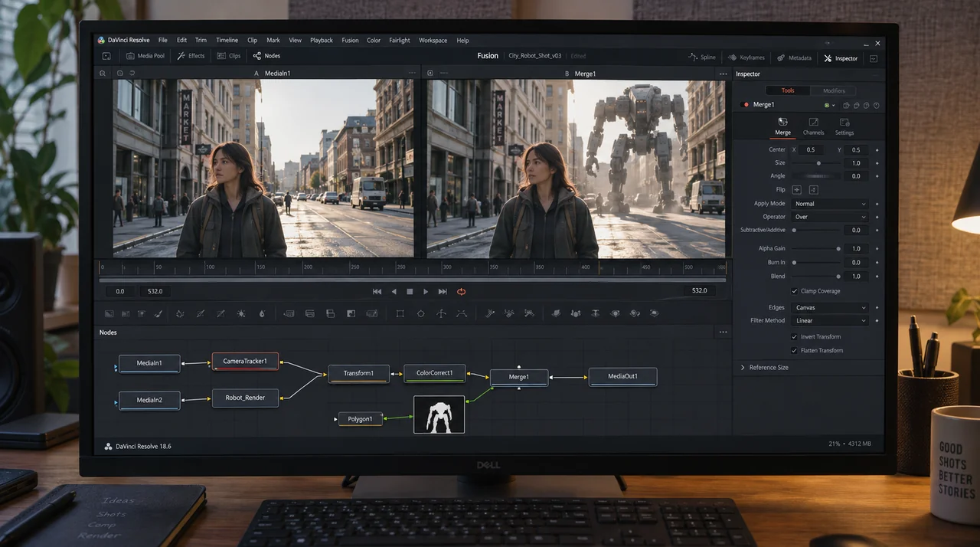Adjust the Alpha Gain slider

point(815,248)
